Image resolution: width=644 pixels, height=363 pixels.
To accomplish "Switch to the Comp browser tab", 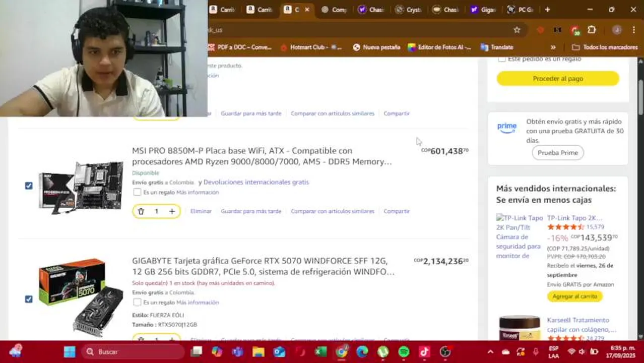I will pos(335,10).
